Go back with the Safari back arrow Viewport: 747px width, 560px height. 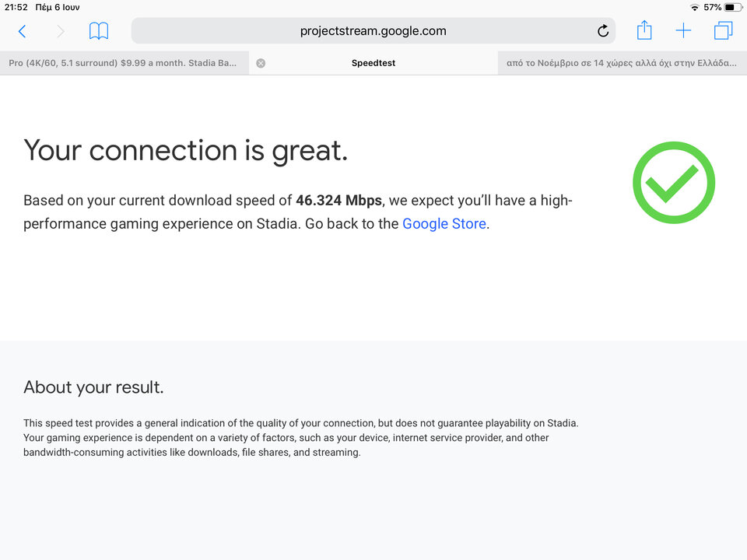[x=22, y=31]
